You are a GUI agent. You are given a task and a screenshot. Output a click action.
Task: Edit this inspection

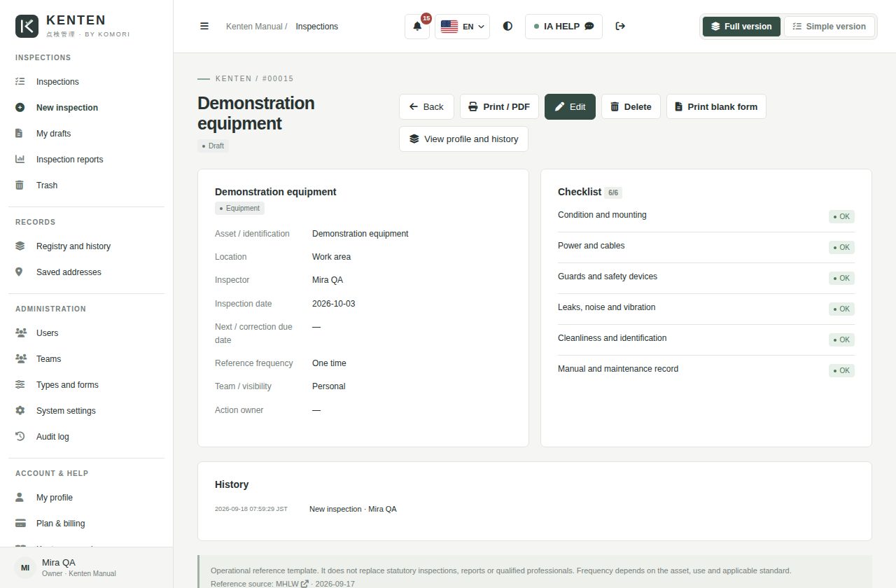570,107
